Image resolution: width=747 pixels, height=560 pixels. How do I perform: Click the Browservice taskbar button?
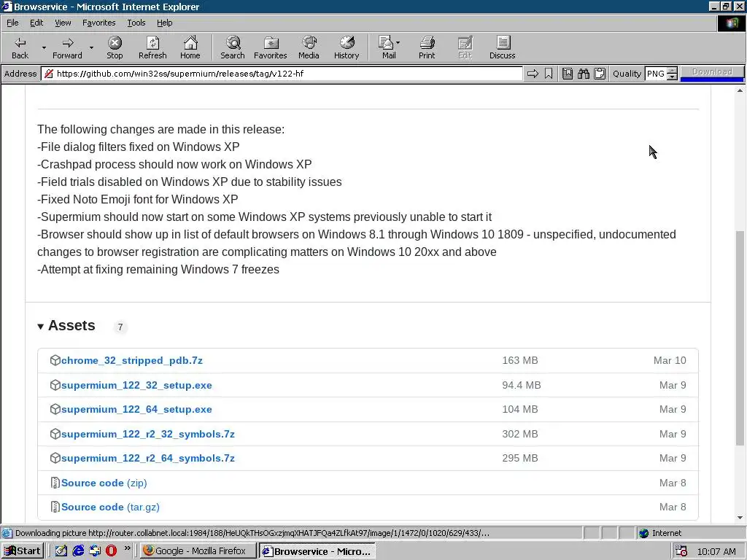click(317, 551)
